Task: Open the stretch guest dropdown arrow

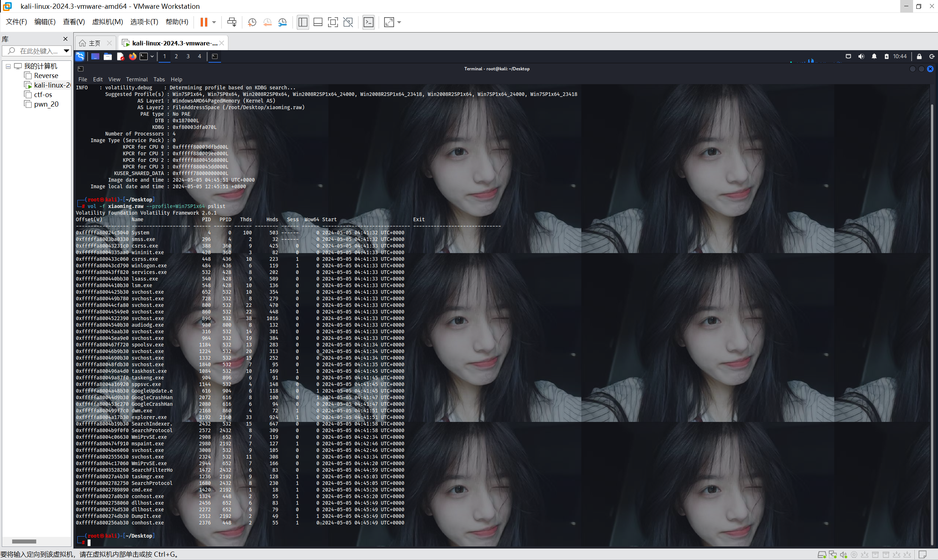Action: tap(399, 22)
